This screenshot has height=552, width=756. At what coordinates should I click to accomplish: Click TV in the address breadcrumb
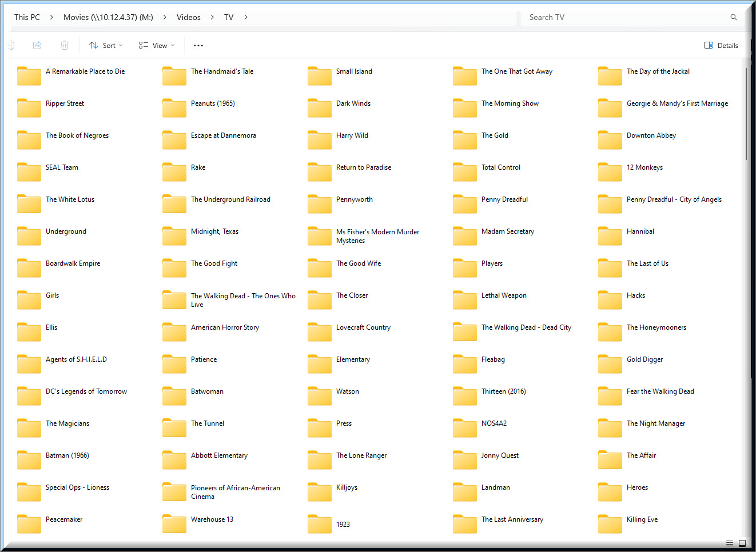229,17
